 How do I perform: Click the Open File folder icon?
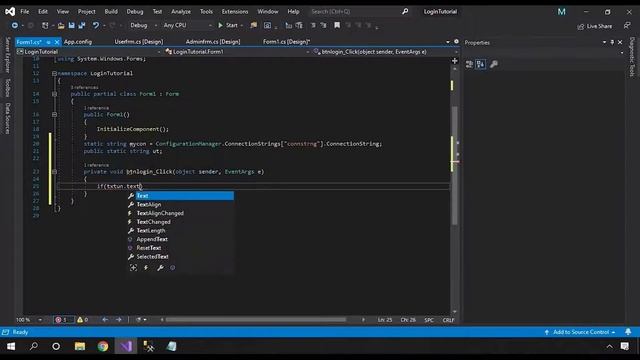pos(61,25)
